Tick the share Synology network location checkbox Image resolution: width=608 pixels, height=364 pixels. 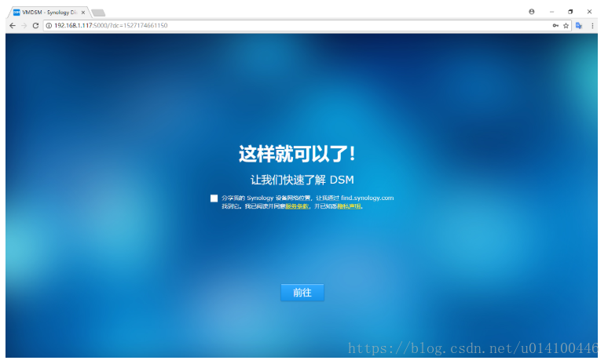click(x=214, y=198)
